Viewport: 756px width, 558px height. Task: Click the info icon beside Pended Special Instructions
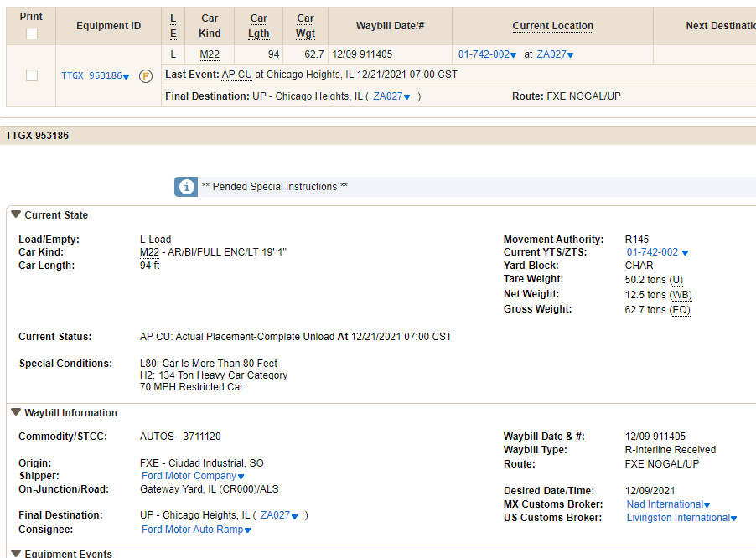(x=186, y=187)
